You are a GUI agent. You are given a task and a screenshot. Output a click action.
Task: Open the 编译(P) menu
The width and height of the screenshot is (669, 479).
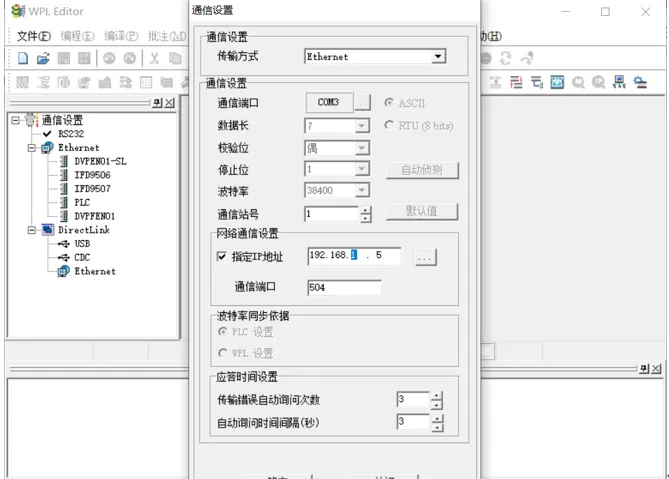(121, 36)
